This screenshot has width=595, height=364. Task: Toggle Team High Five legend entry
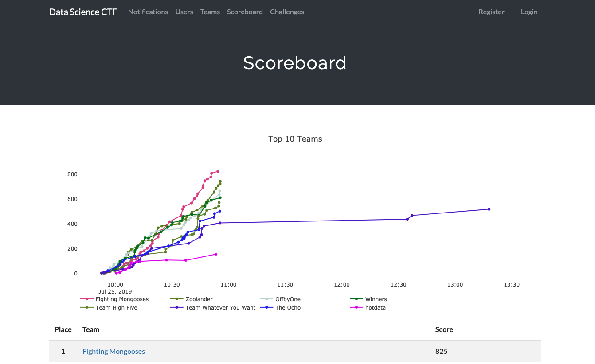(x=109, y=308)
